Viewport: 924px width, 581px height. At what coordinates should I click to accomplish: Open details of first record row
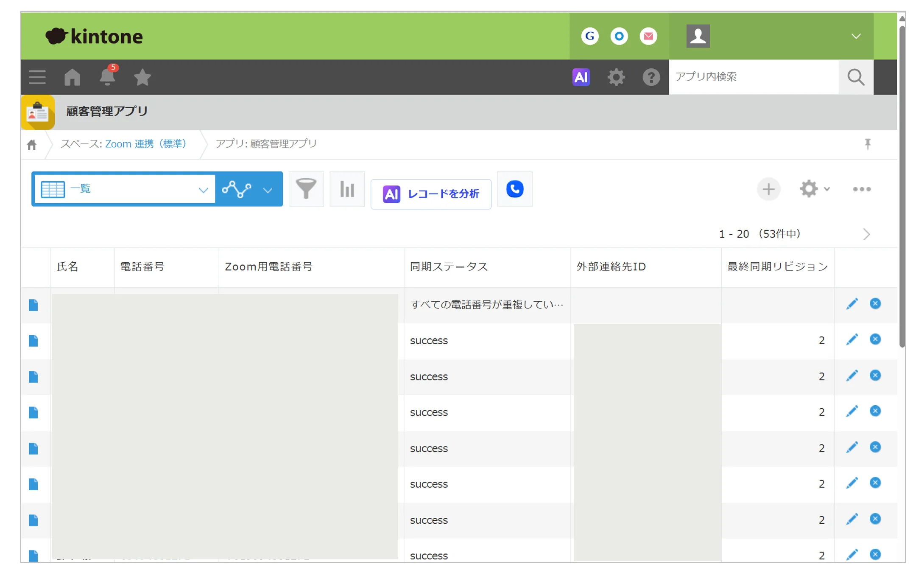(x=33, y=305)
